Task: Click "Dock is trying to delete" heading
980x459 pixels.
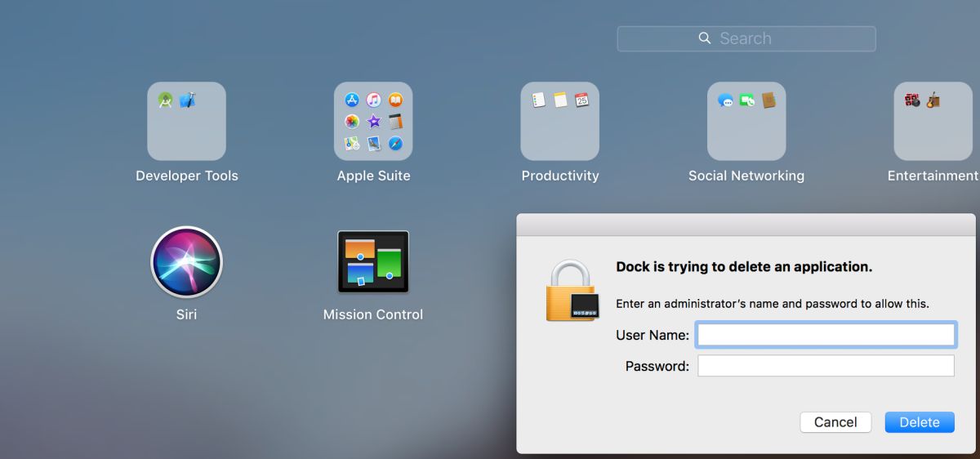Action: click(744, 267)
